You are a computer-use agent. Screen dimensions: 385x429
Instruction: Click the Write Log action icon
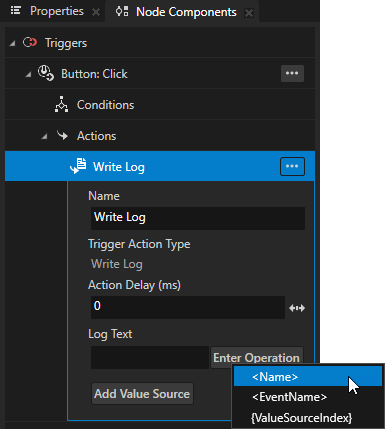(x=78, y=166)
